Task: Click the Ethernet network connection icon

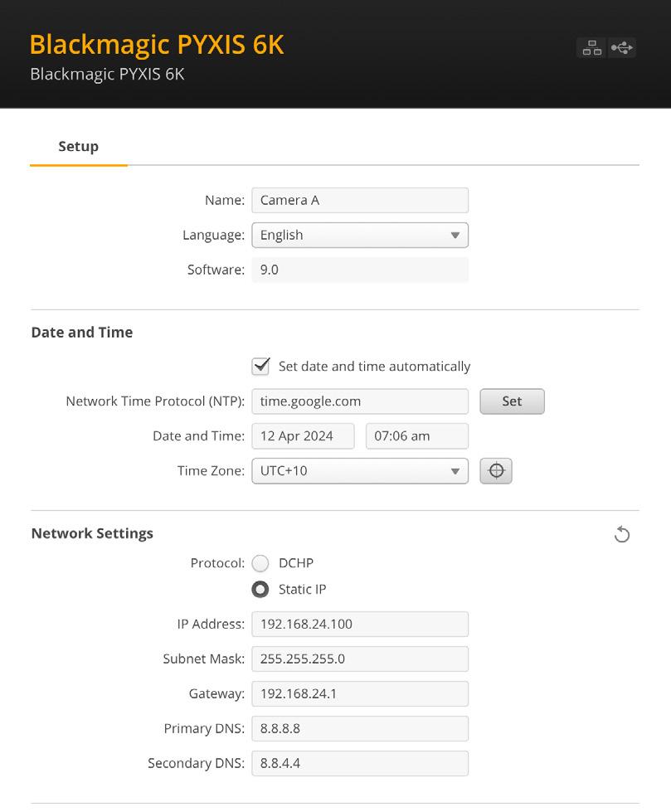Action: pyautogui.click(x=591, y=48)
